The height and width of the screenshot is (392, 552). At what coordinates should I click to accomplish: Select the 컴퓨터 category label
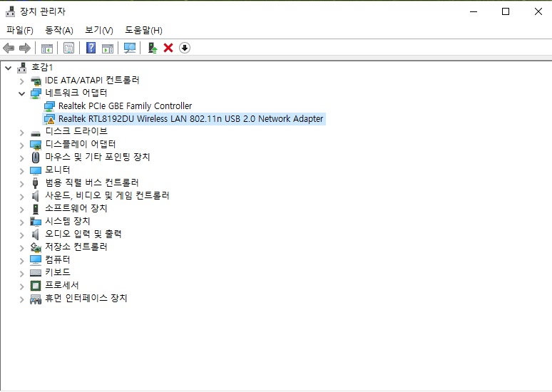coord(58,259)
